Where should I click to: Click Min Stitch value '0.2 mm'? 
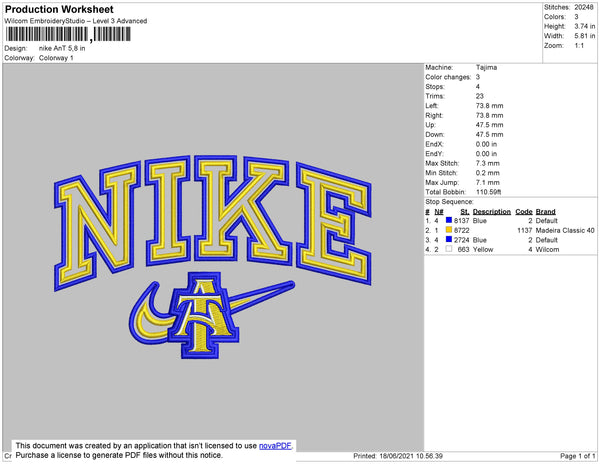[488, 173]
